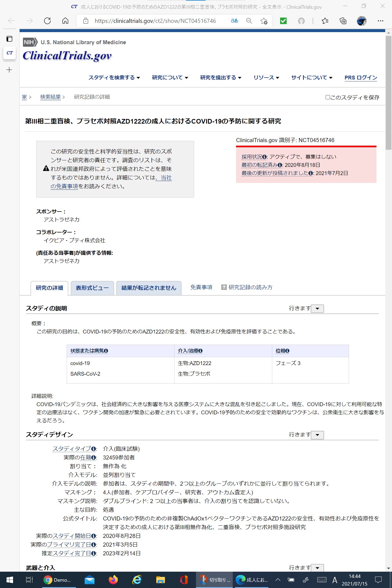Viewport: 392px width, 588px height.
Task: Return to 検索結果 breadcrumb link
Action: click(50, 97)
